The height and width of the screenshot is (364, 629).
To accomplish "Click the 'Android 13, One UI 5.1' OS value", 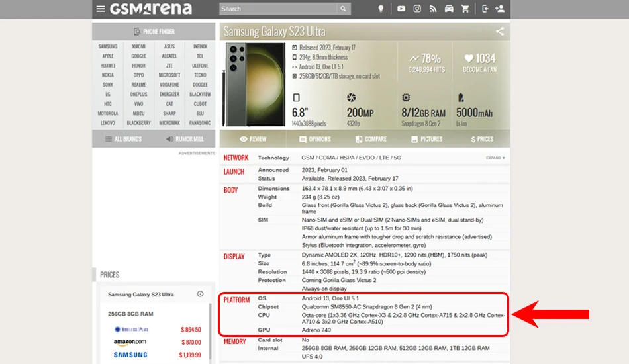I will point(330,298).
